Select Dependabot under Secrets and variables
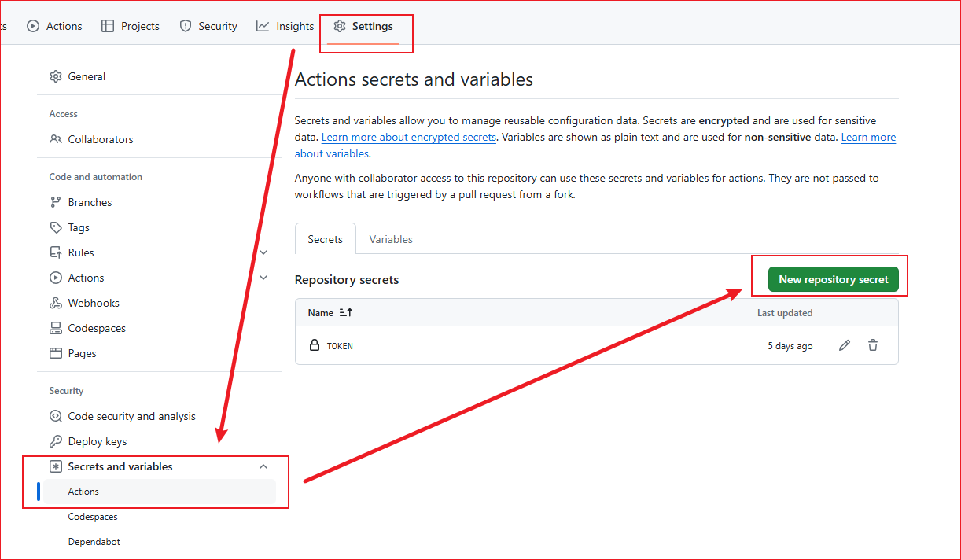 click(94, 542)
